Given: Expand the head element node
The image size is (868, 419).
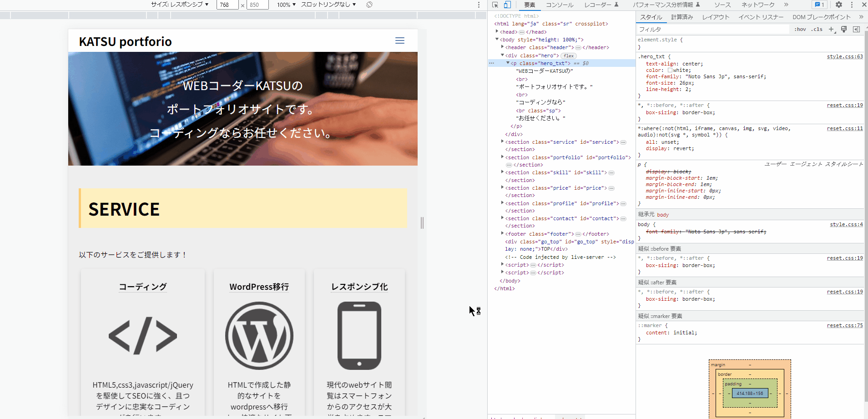Looking at the screenshot, I should click(x=497, y=31).
